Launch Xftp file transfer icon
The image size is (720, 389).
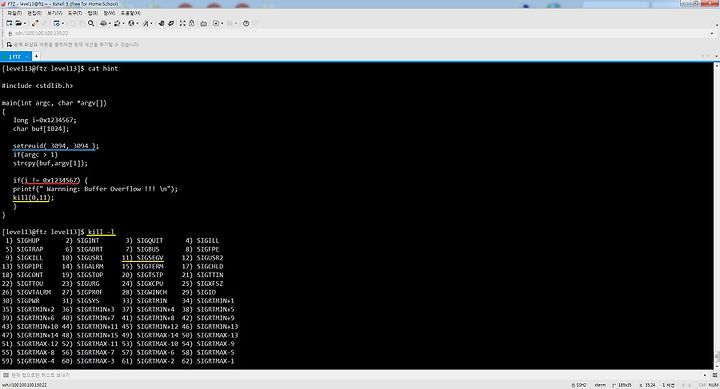(x=161, y=23)
